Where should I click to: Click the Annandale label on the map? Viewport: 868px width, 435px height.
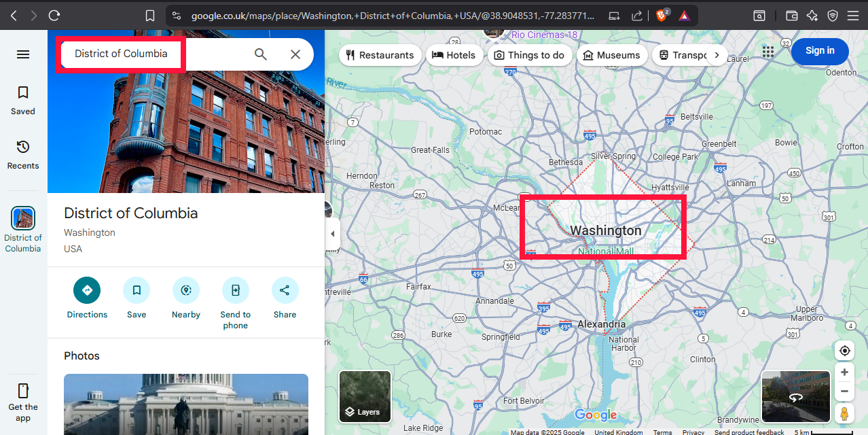click(495, 300)
